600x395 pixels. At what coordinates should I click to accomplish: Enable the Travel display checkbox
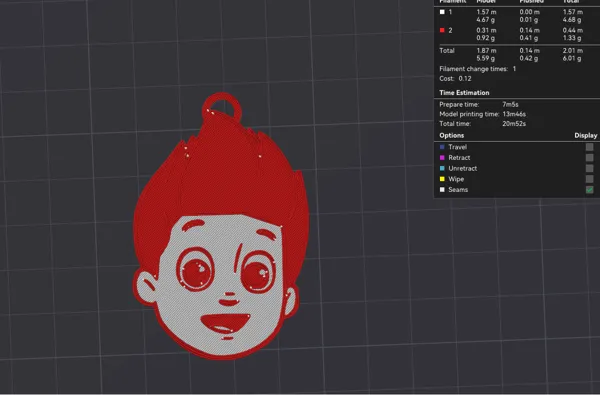click(589, 147)
